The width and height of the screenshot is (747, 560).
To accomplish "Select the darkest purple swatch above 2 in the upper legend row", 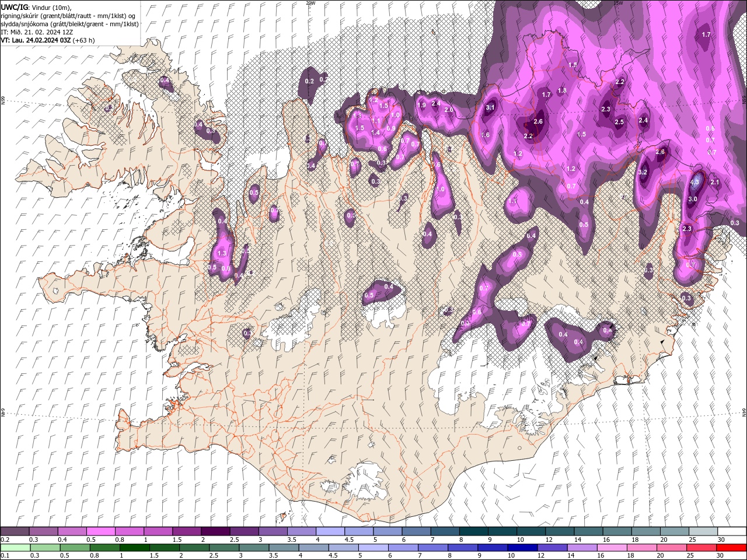I will point(215,531).
